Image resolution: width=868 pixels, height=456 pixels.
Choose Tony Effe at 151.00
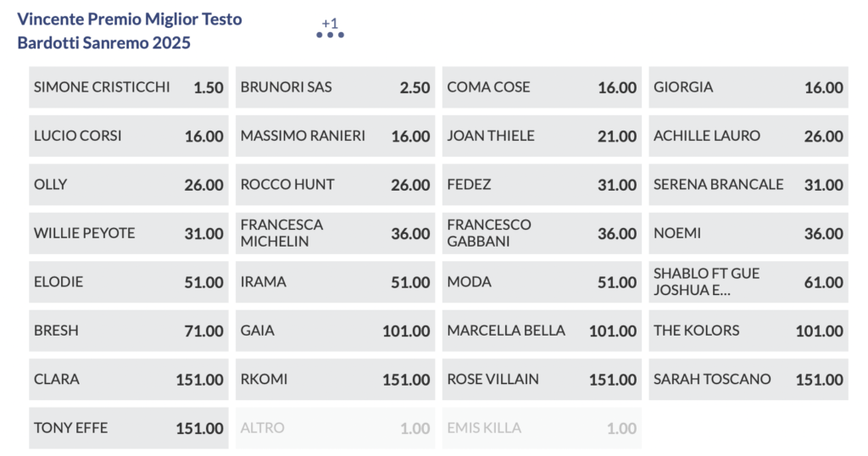coord(129,428)
